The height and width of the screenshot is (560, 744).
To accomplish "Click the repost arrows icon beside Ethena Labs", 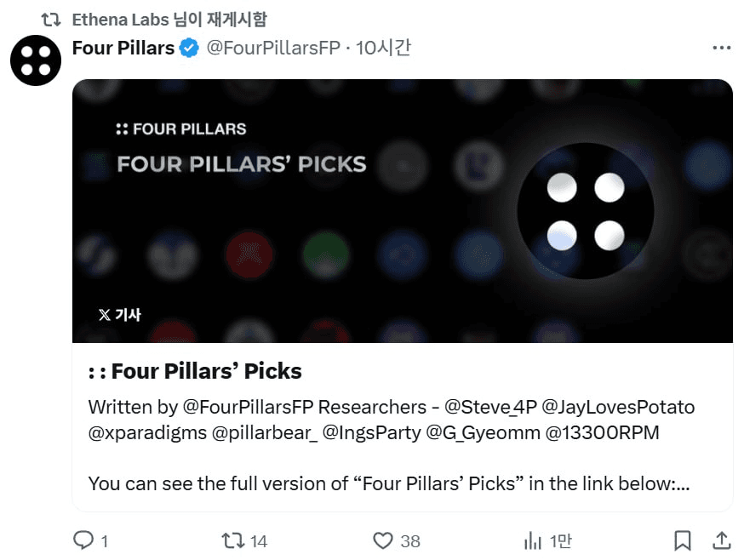I will click(x=51, y=20).
